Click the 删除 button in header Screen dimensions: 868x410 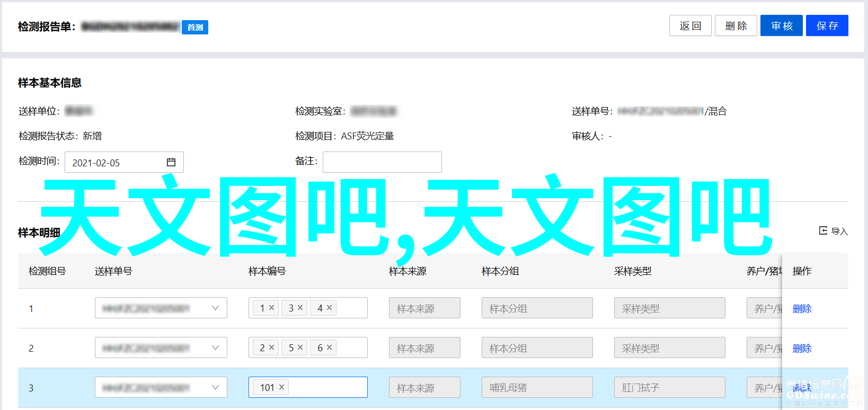(736, 25)
